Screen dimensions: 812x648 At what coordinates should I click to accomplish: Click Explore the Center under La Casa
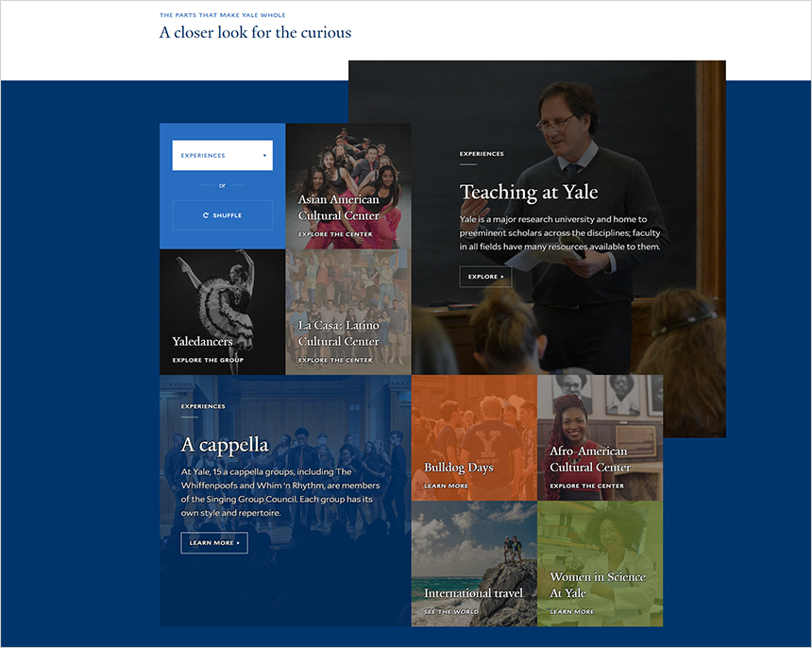click(335, 360)
